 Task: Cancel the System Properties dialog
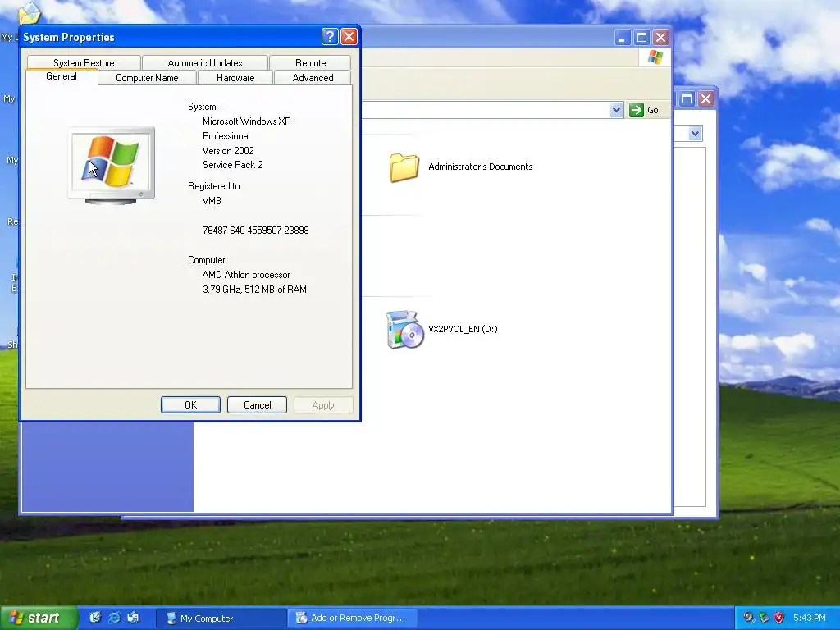pyautogui.click(x=257, y=405)
